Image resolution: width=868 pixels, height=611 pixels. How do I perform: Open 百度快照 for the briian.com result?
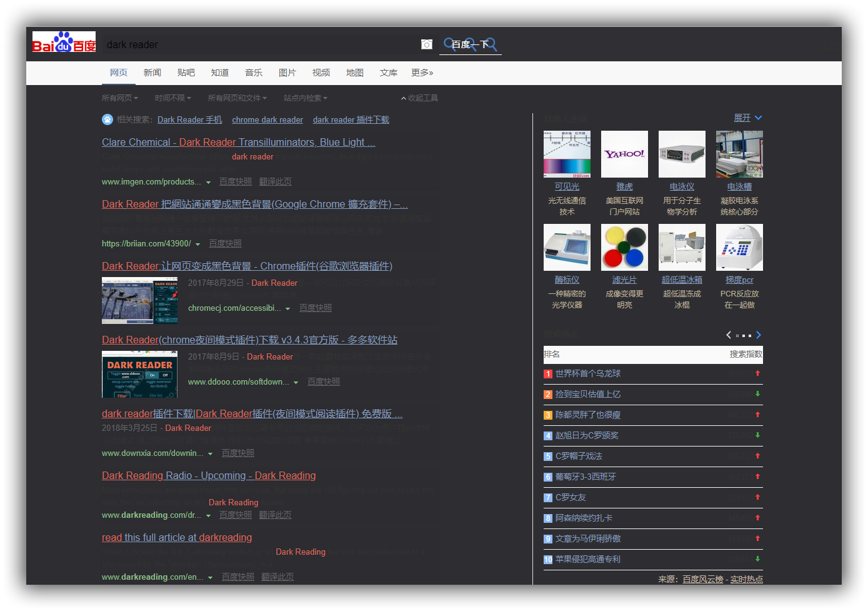click(225, 244)
